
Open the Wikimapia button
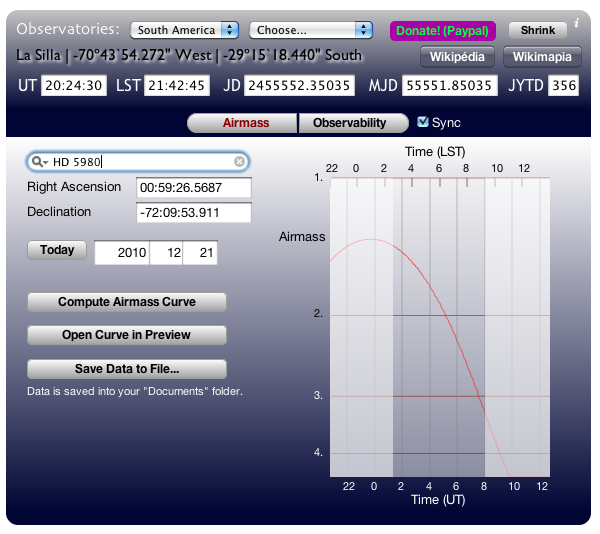(542, 57)
